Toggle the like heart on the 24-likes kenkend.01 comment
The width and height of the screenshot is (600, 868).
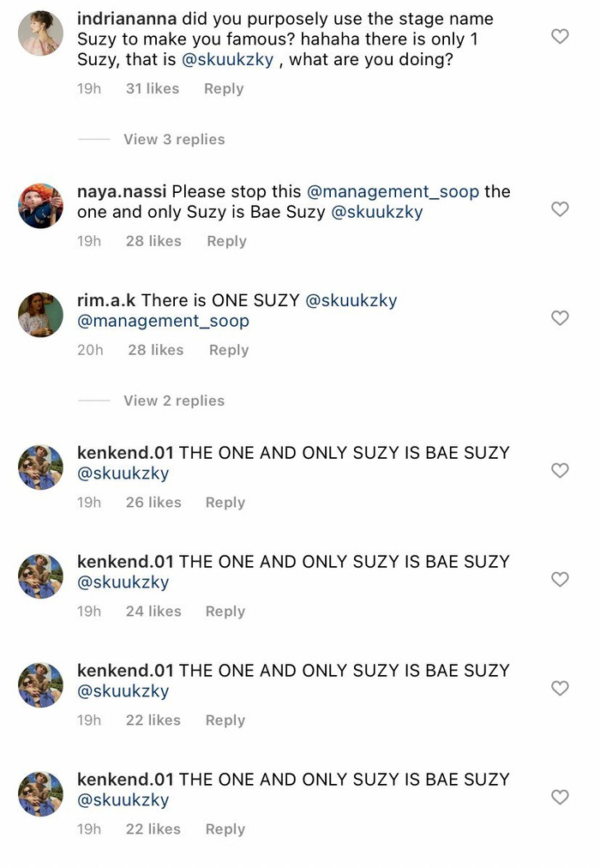[x=560, y=579]
